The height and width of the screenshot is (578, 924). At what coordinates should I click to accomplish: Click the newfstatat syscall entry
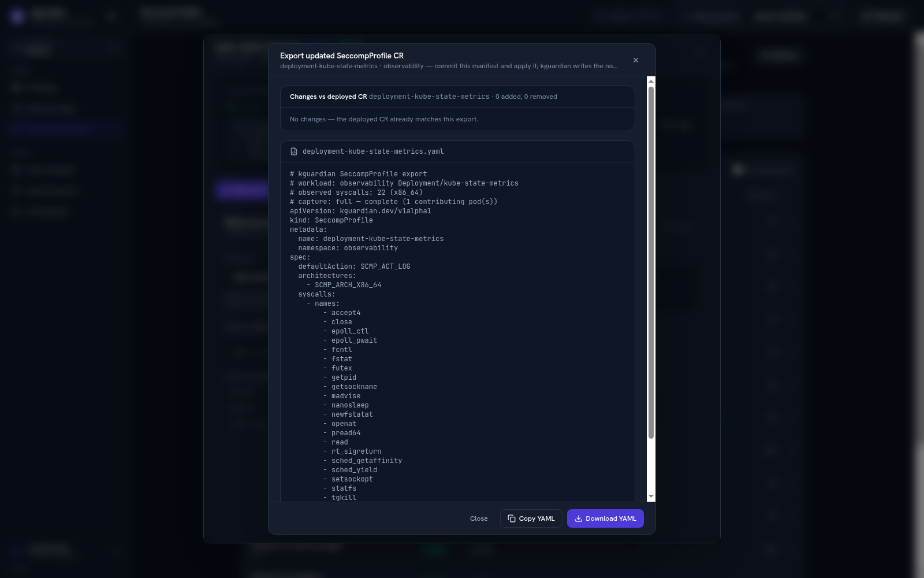point(352,414)
